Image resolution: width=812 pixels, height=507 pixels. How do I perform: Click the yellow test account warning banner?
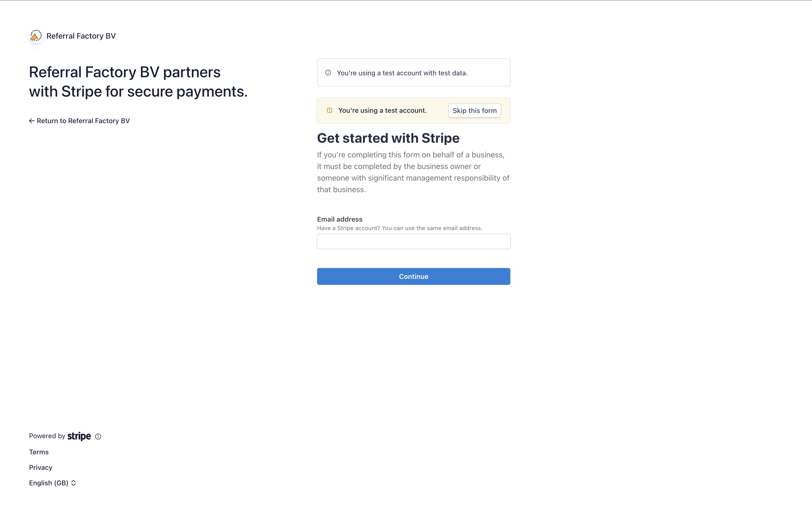[x=383, y=110]
